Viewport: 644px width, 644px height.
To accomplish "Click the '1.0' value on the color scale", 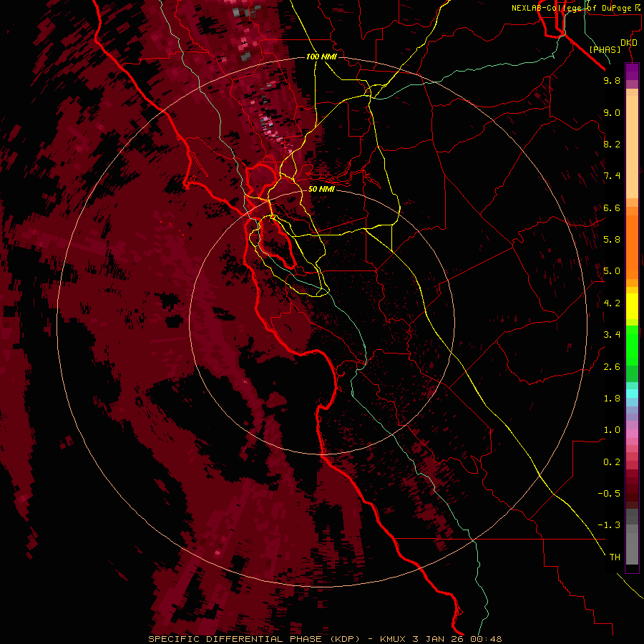I will point(612,430).
